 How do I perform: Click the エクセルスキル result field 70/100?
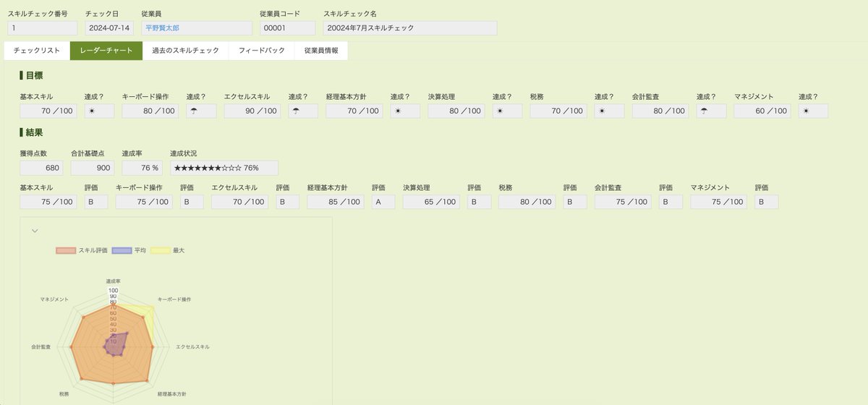coord(239,202)
